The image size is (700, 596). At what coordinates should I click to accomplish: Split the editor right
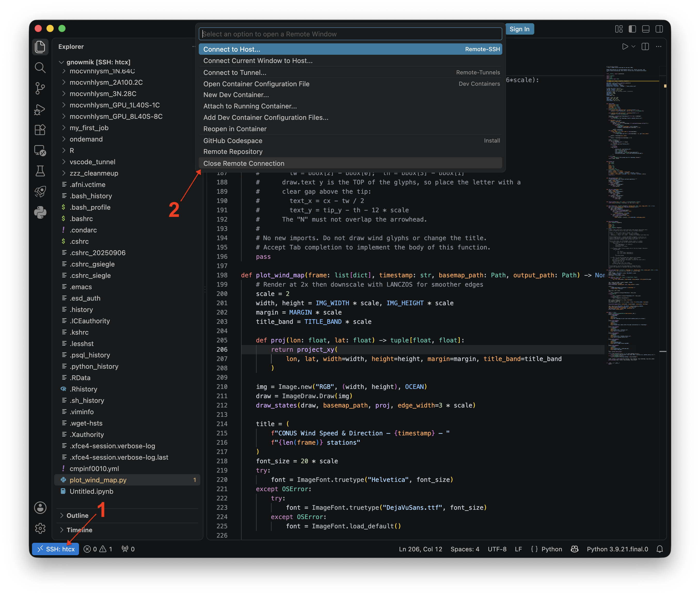tap(645, 47)
